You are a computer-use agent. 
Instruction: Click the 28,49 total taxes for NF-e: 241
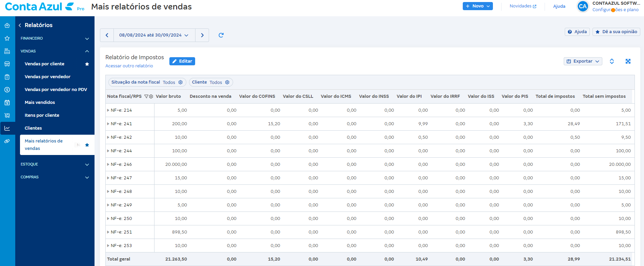pyautogui.click(x=574, y=124)
